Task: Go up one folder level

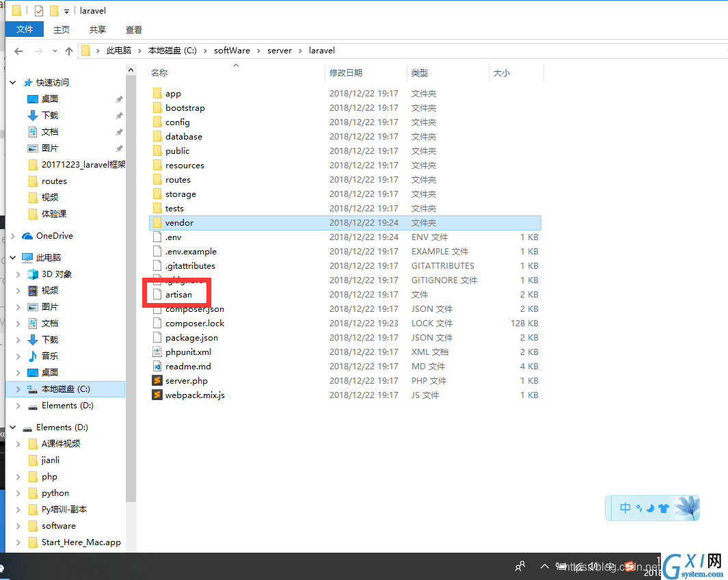Action: click(x=69, y=51)
